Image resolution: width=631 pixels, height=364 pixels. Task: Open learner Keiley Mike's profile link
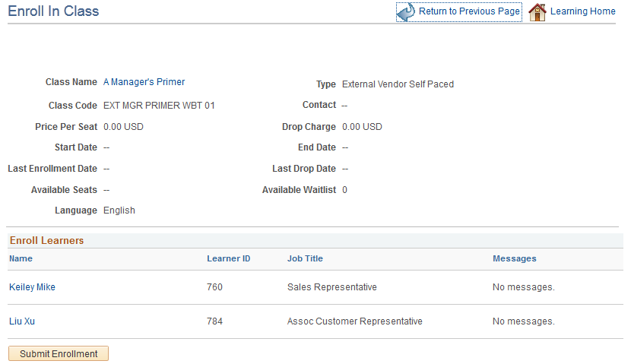32,287
